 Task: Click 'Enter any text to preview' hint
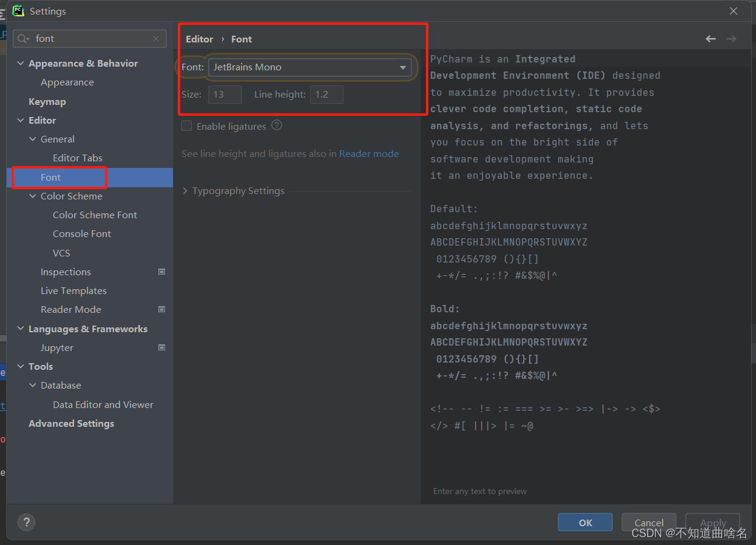point(480,492)
